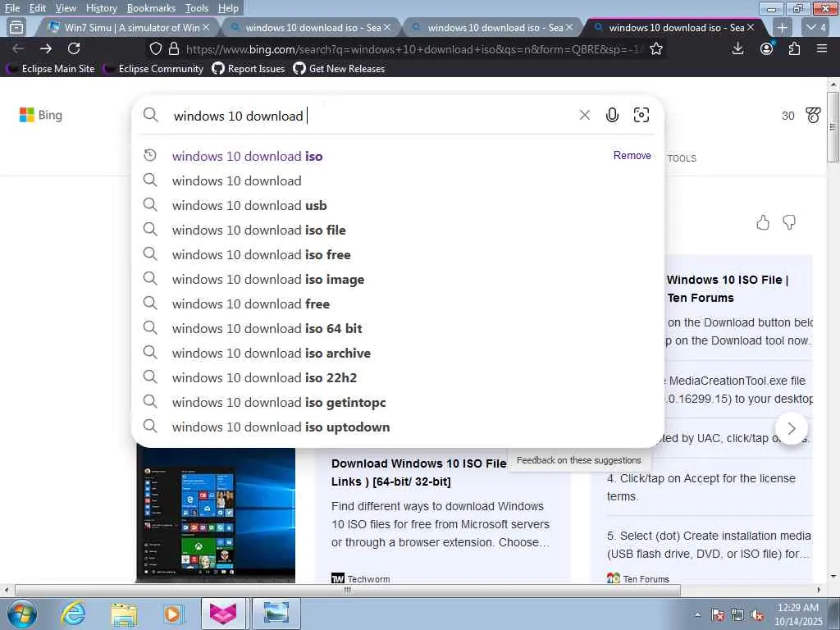Image resolution: width=840 pixels, height=630 pixels.
Task: Click the browser forward arrow
Action: coord(46,48)
